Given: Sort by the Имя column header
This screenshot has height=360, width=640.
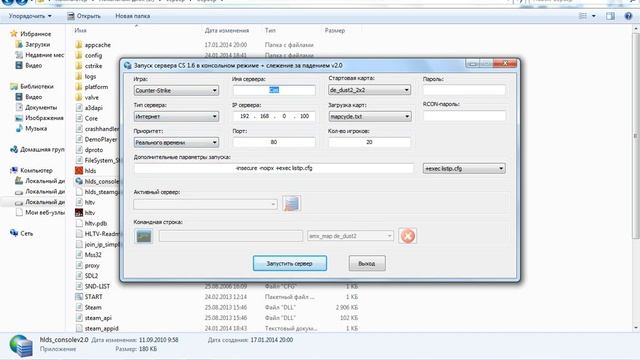Looking at the screenshot, I should coord(80,30).
